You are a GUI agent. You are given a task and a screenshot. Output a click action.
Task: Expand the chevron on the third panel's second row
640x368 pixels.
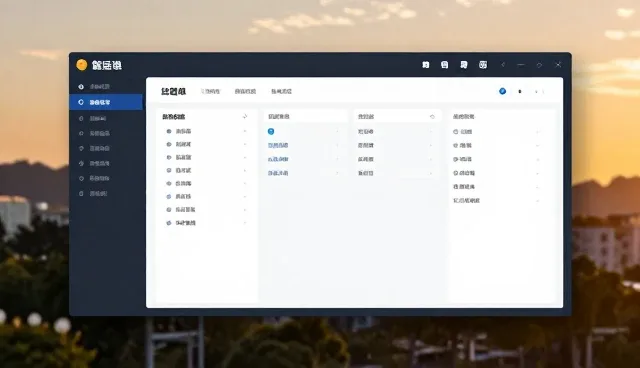point(431,145)
